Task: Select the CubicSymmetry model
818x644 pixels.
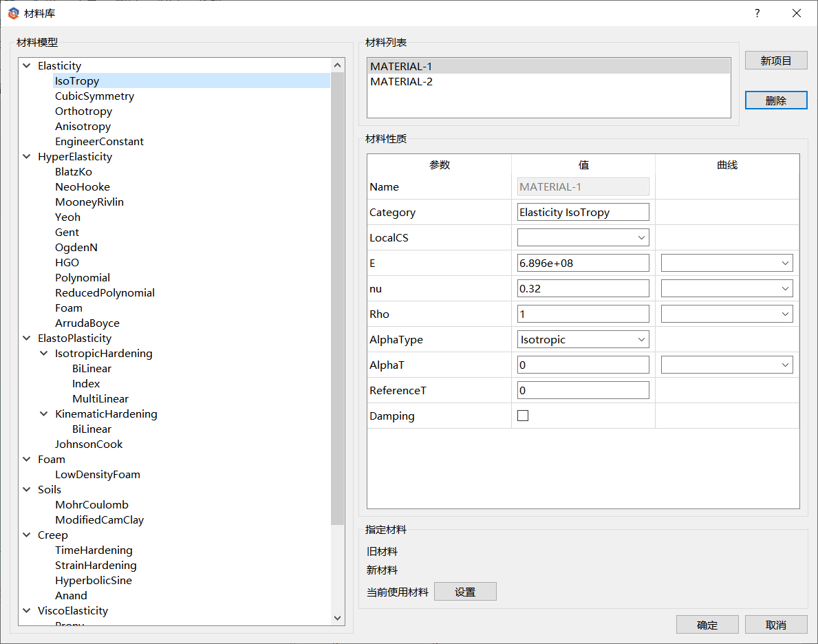Action: point(94,96)
